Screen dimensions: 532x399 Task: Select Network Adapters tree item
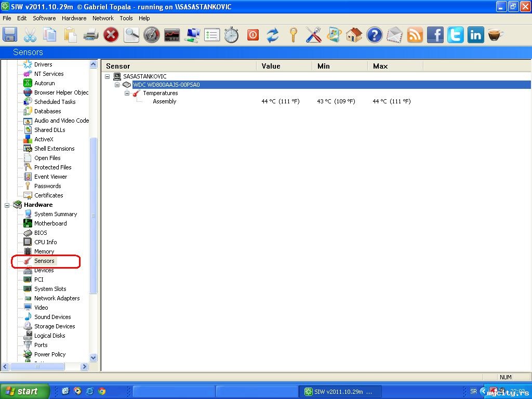pos(57,298)
